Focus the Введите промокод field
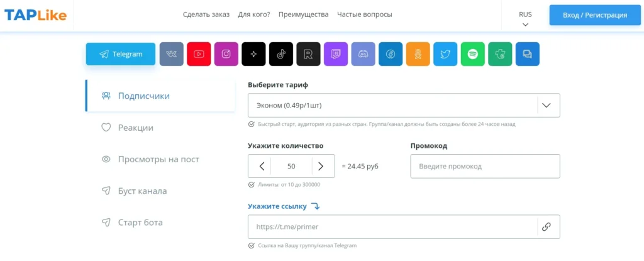This screenshot has width=644, height=261. click(485, 166)
